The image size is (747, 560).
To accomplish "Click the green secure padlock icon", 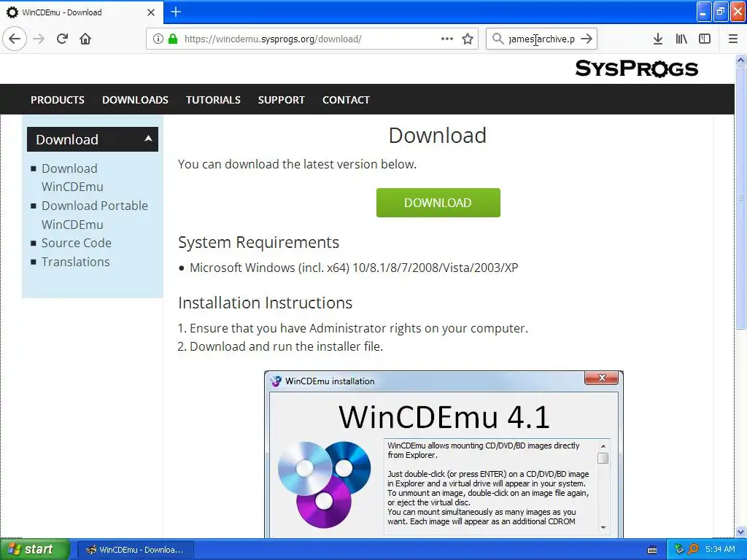I will (x=172, y=39).
